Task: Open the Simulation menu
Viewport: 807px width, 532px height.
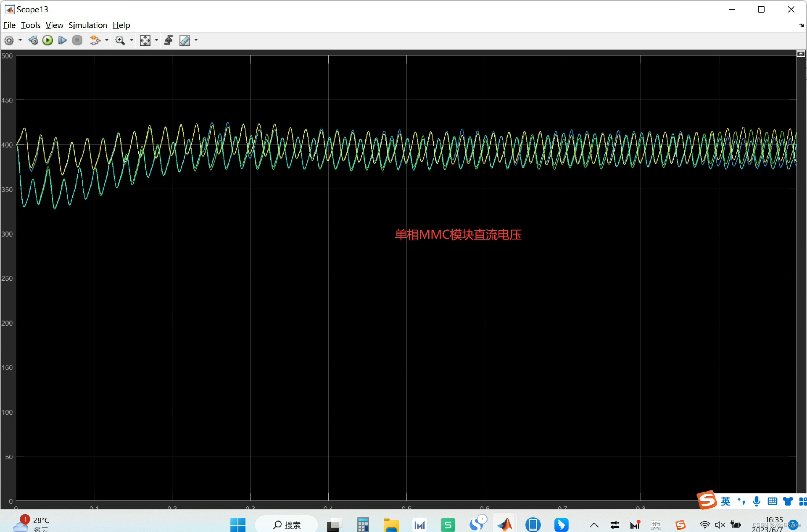Action: click(88, 25)
